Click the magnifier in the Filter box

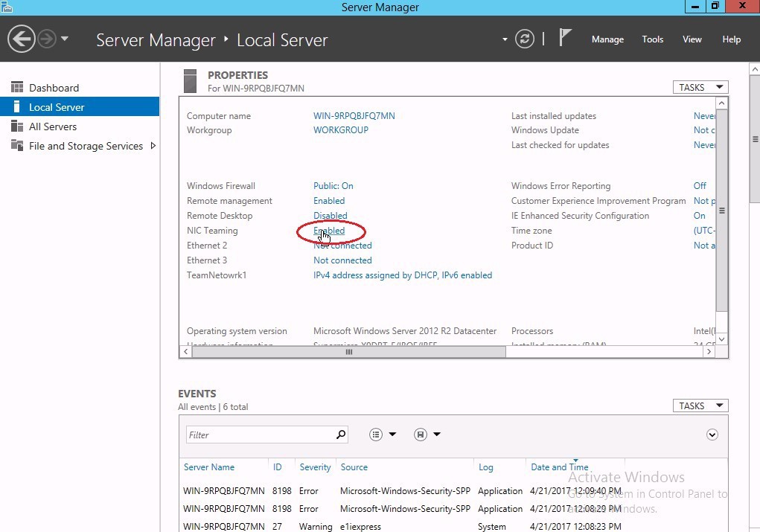[x=340, y=434]
